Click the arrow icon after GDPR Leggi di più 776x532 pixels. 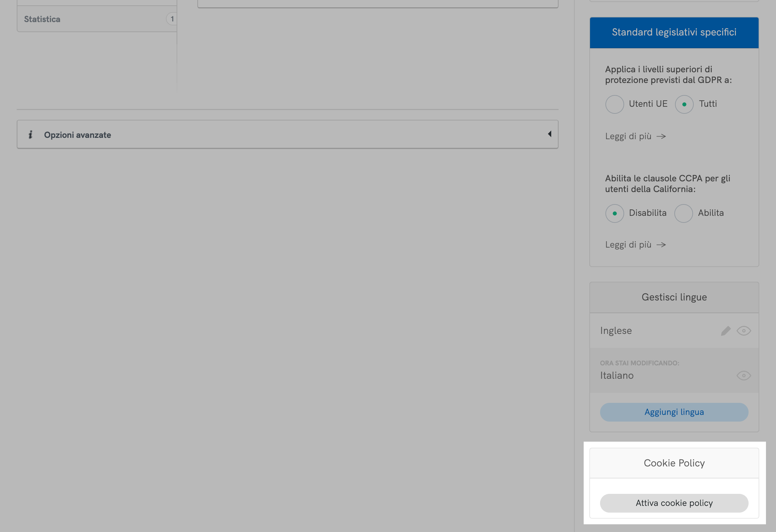662,136
